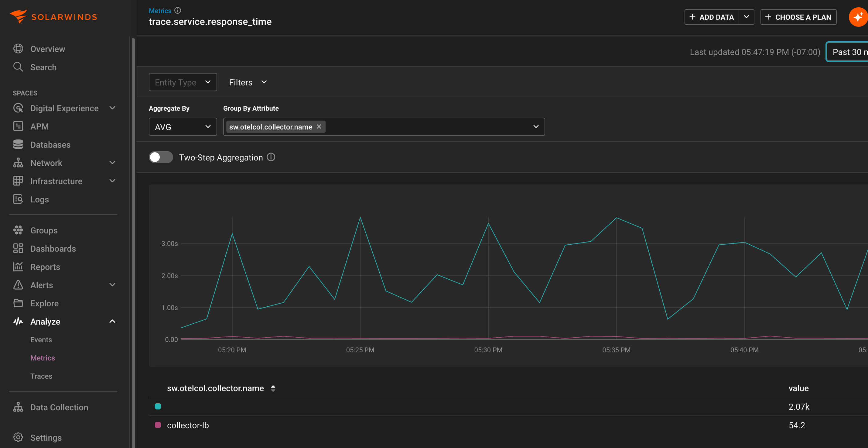868x448 pixels.
Task: Select the Databases space icon
Action: click(x=19, y=144)
